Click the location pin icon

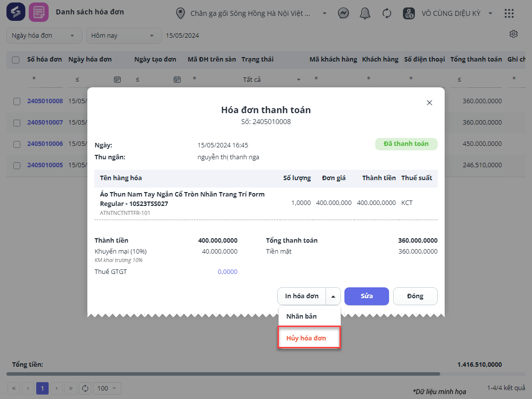(181, 13)
